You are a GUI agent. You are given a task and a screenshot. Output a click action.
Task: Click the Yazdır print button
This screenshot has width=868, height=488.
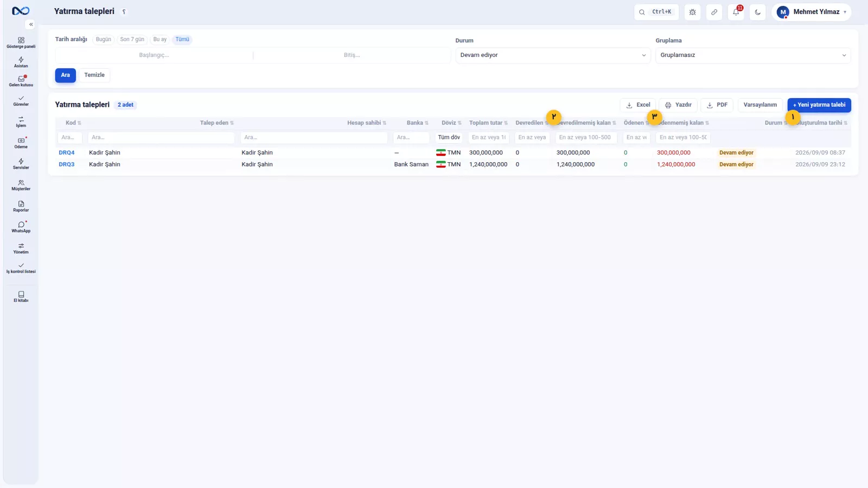click(678, 105)
